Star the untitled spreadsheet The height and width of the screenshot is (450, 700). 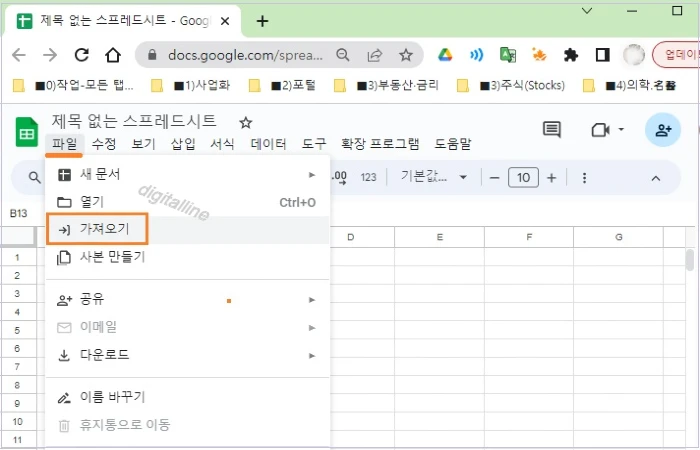point(246,122)
